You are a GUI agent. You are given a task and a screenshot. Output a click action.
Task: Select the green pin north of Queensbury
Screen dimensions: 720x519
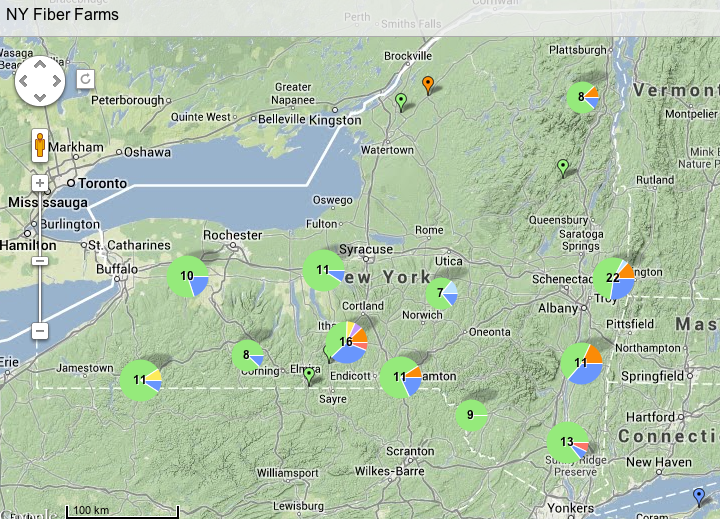(x=563, y=167)
